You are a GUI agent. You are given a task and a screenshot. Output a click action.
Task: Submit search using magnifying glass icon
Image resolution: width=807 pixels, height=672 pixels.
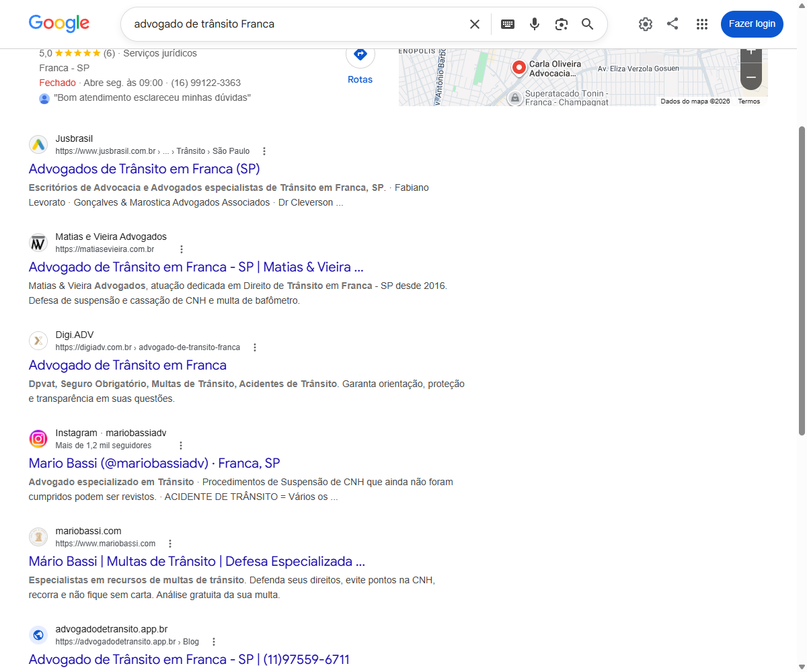click(588, 24)
